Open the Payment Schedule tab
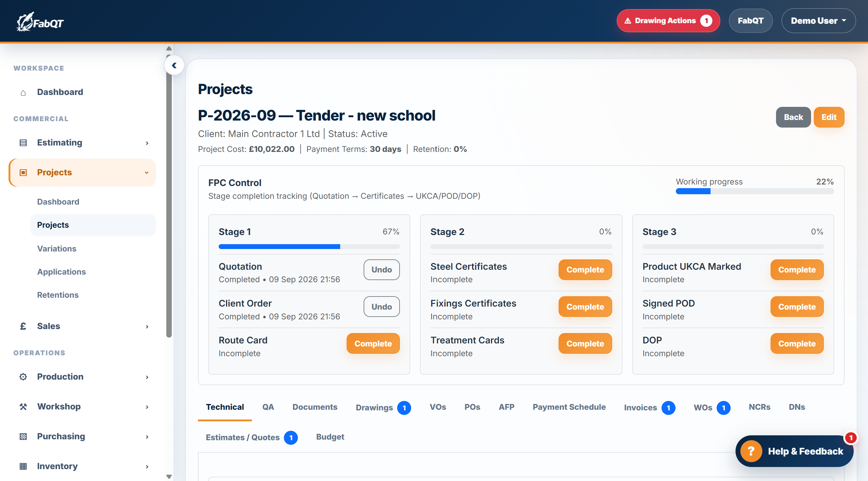Screen dimensions: 868x481 click(x=569, y=407)
